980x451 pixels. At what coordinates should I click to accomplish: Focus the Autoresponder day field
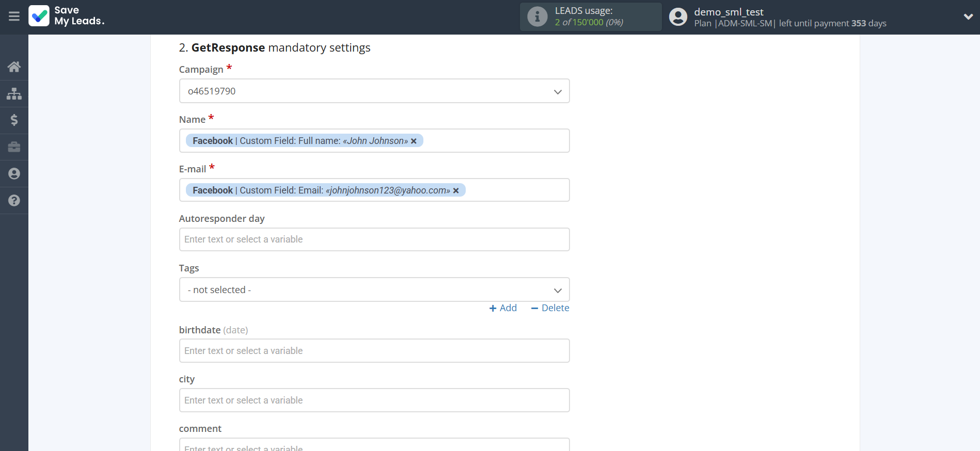[374, 239]
